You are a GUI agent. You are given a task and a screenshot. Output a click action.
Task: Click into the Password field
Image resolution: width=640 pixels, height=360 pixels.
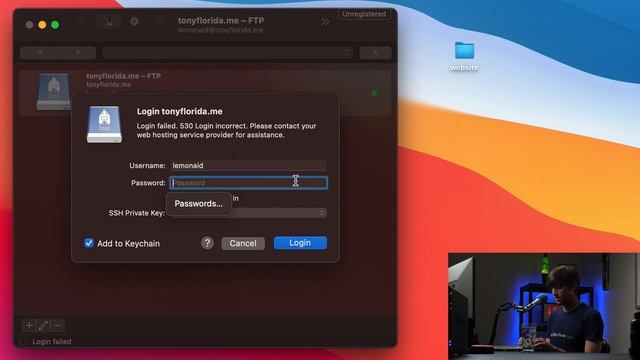[248, 182]
